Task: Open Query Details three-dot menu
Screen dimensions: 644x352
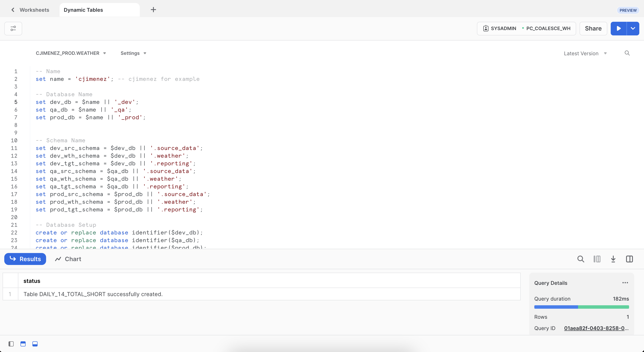Action: point(625,283)
